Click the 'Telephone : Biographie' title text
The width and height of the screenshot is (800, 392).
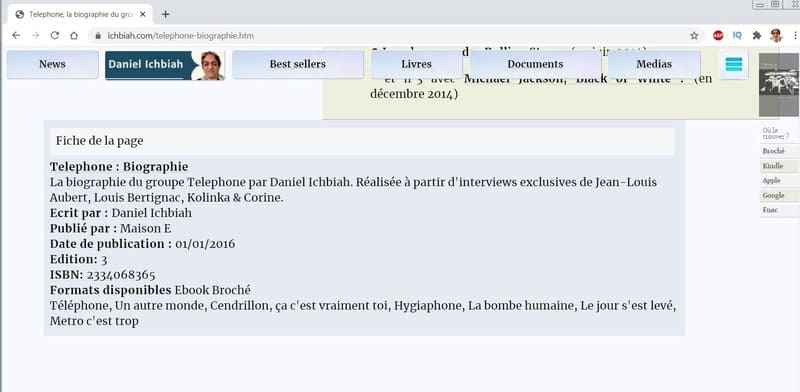(119, 167)
